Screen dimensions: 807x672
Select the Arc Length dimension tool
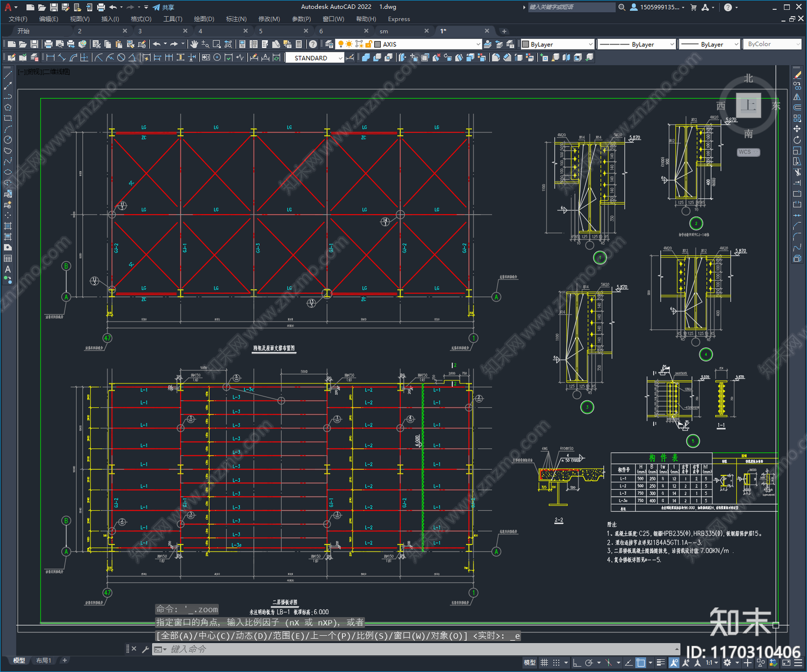pyautogui.click(x=73, y=58)
